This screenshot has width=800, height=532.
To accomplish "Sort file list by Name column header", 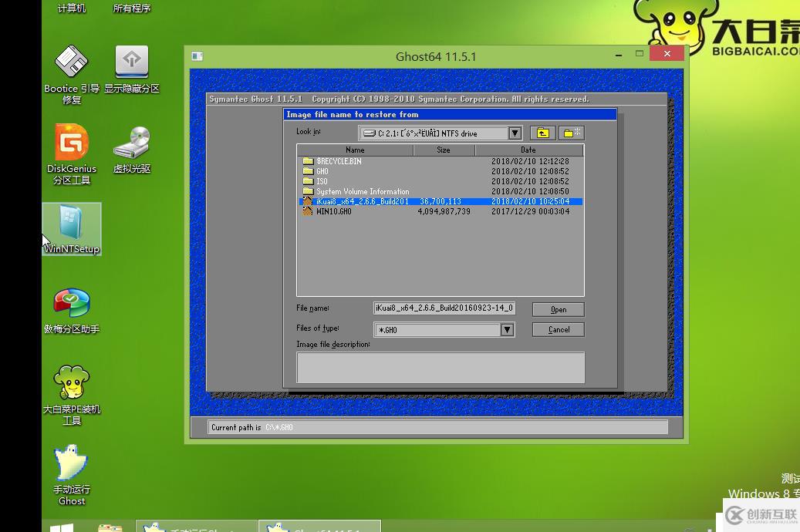I will [355, 150].
